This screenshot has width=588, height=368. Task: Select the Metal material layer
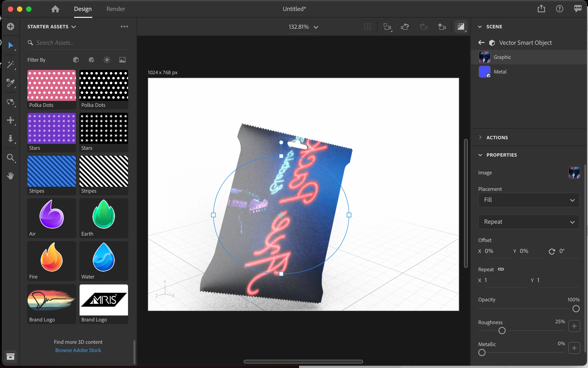[500, 71]
